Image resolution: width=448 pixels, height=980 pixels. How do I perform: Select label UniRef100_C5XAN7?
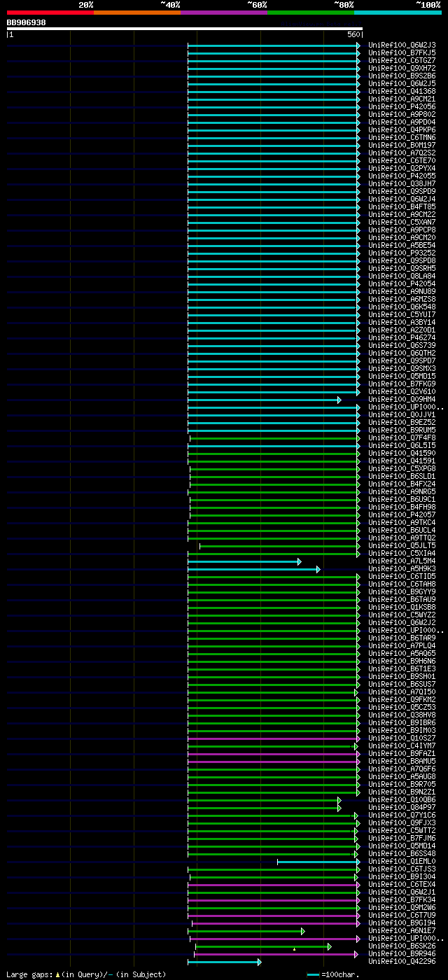[402, 223]
